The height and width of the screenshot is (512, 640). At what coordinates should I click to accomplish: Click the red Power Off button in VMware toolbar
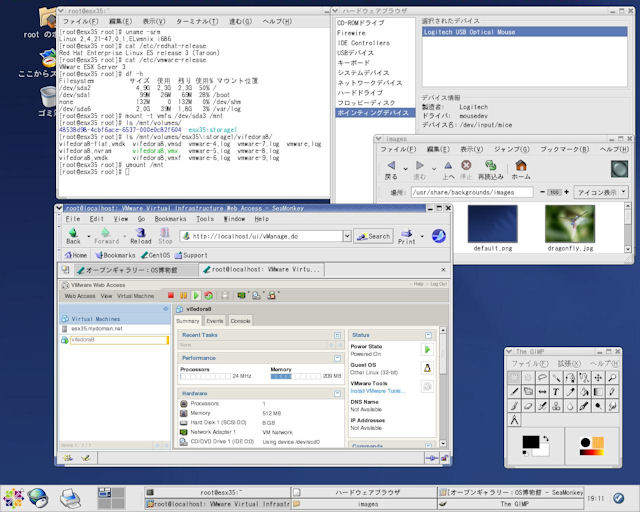tap(171, 295)
